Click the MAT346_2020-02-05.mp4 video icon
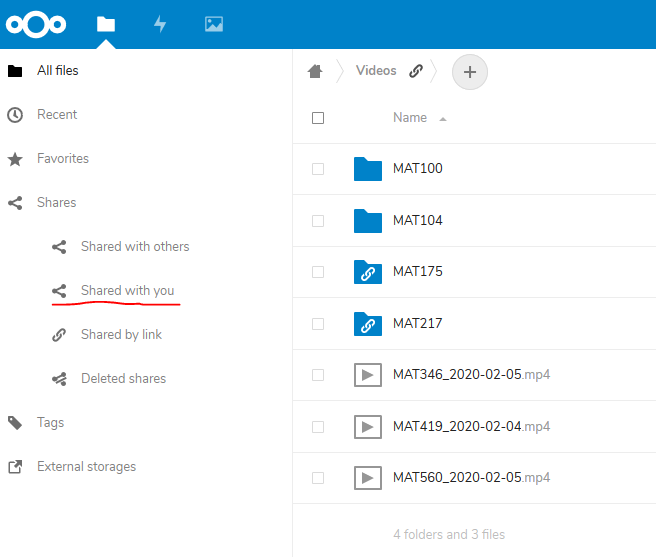This screenshot has width=656, height=557. (x=368, y=375)
